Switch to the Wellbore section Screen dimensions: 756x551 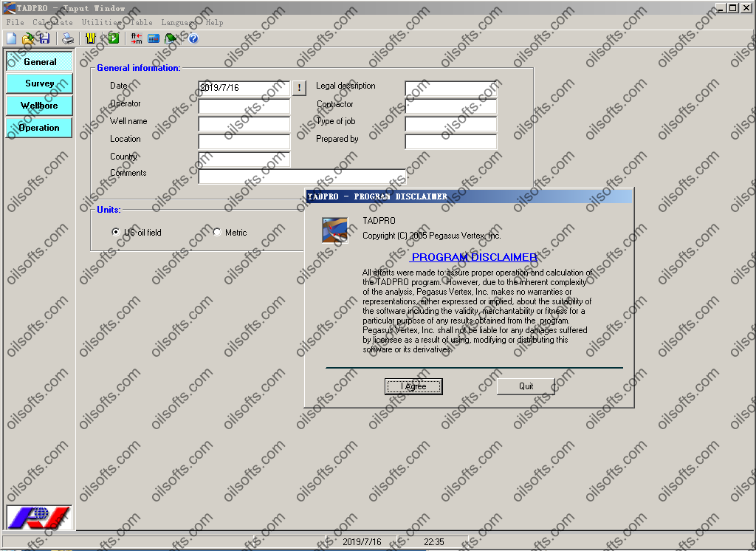(x=40, y=106)
